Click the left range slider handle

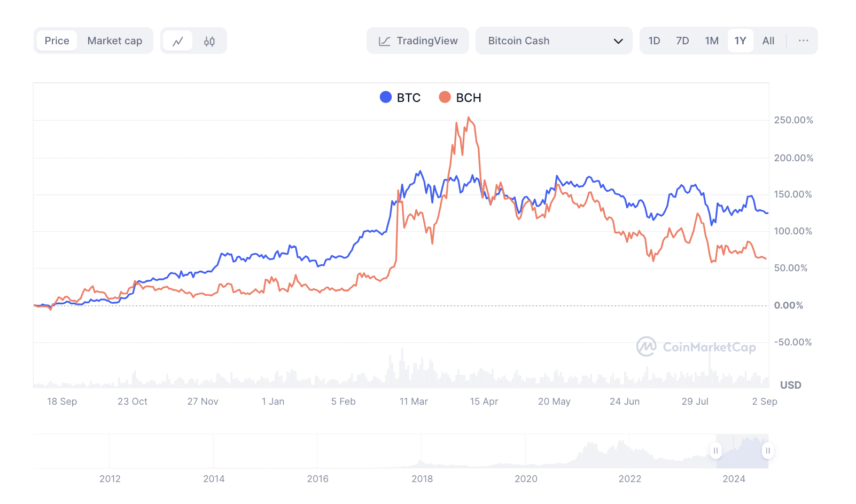(x=715, y=451)
